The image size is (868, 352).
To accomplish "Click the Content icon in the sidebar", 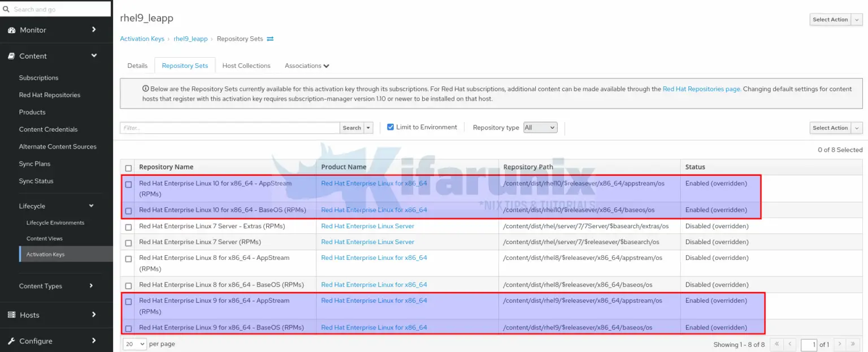I will (x=10, y=56).
